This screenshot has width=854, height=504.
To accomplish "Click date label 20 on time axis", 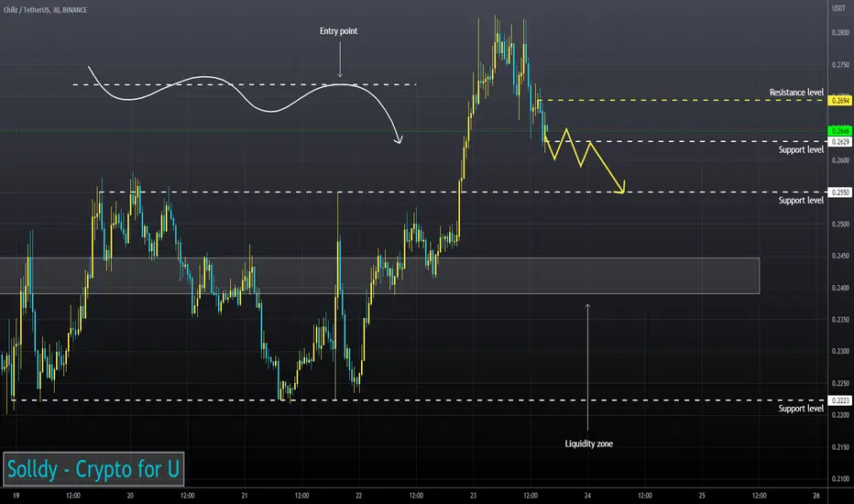I will pyautogui.click(x=130, y=495).
